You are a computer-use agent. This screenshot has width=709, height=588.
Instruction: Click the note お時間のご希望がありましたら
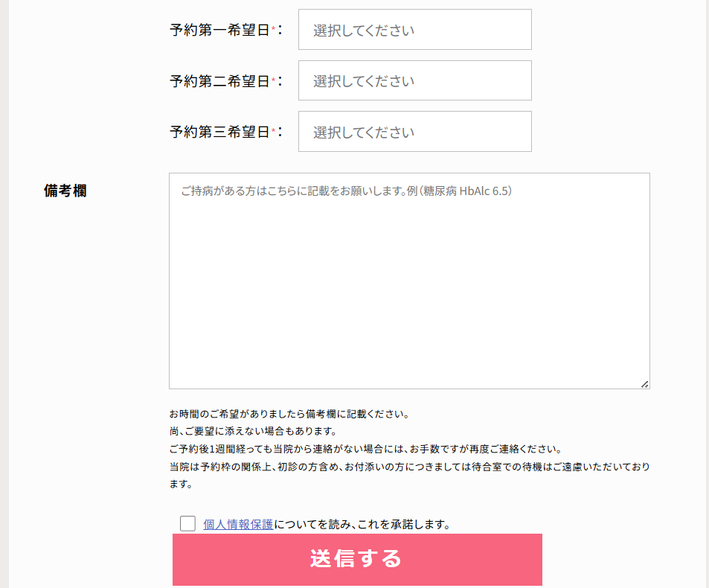coord(289,414)
